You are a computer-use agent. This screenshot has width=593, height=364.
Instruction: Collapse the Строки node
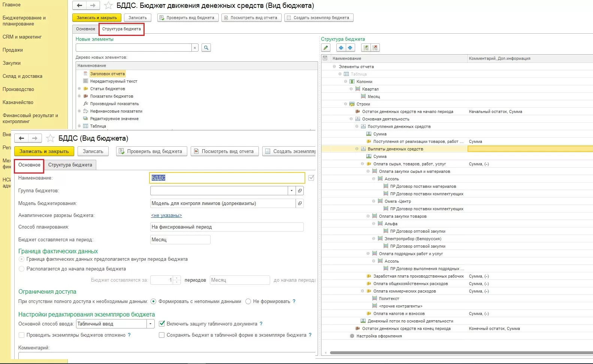pos(346,104)
